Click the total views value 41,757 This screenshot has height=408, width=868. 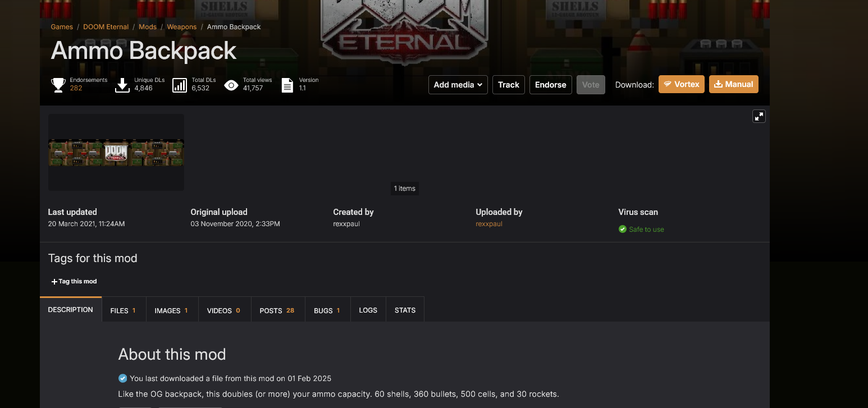click(x=253, y=88)
